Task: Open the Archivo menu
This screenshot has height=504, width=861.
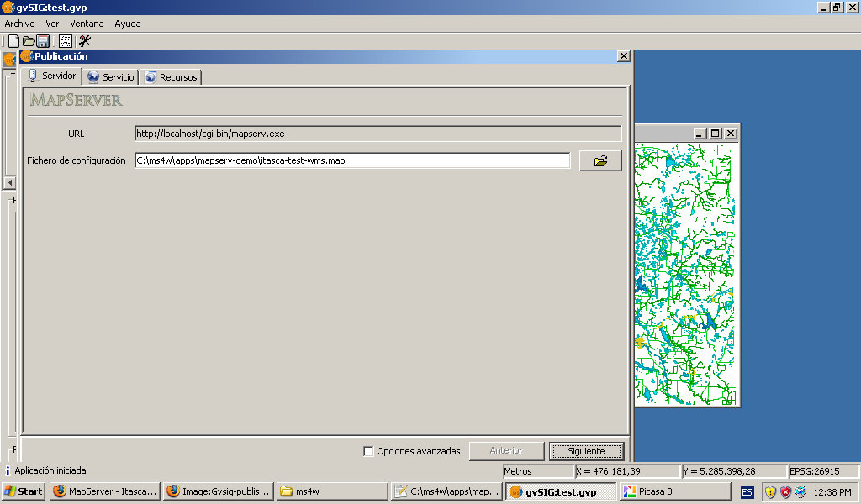Action: 20,24
